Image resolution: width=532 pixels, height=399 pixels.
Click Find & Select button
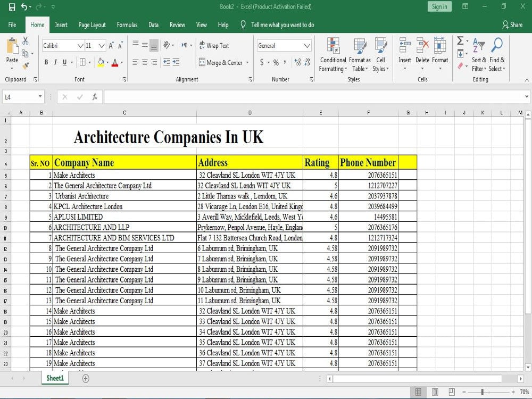pyautogui.click(x=497, y=55)
